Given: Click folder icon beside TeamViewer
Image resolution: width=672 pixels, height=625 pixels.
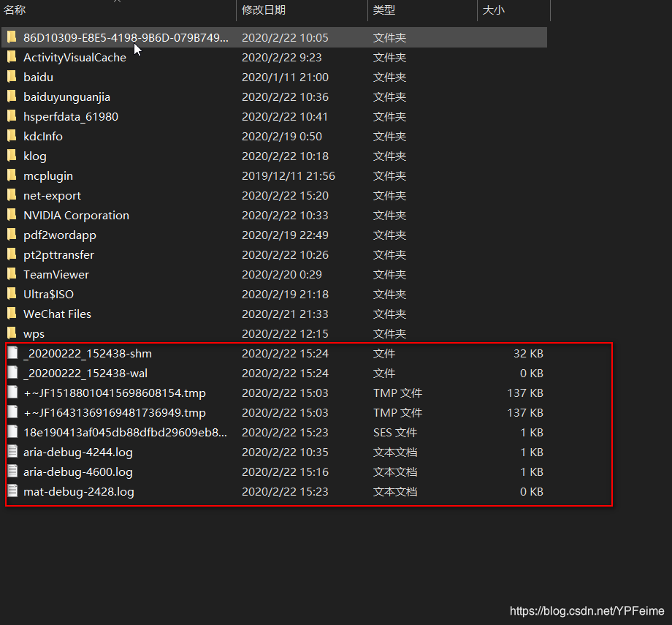Looking at the screenshot, I should coord(12,273).
